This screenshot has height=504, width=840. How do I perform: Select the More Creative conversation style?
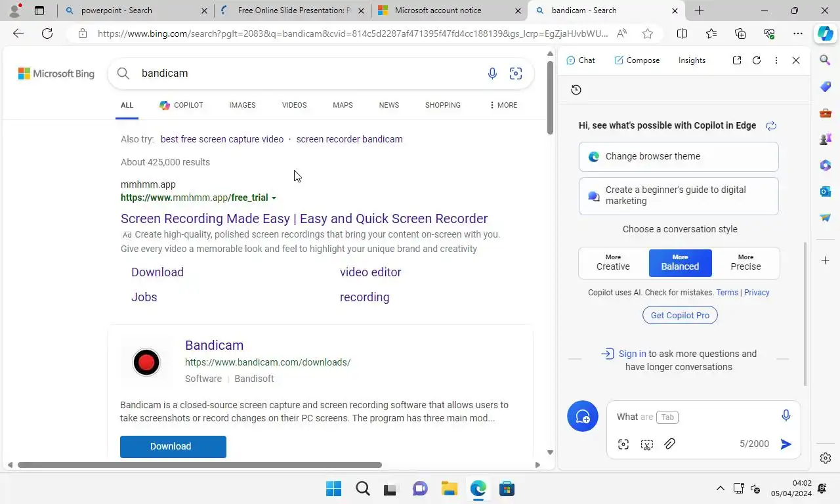point(613,263)
